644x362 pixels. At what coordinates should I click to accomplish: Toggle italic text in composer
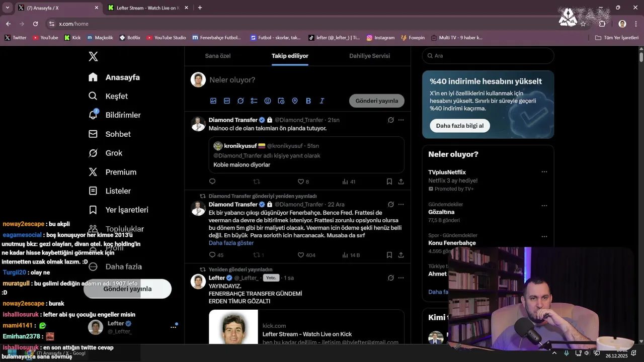click(x=322, y=101)
